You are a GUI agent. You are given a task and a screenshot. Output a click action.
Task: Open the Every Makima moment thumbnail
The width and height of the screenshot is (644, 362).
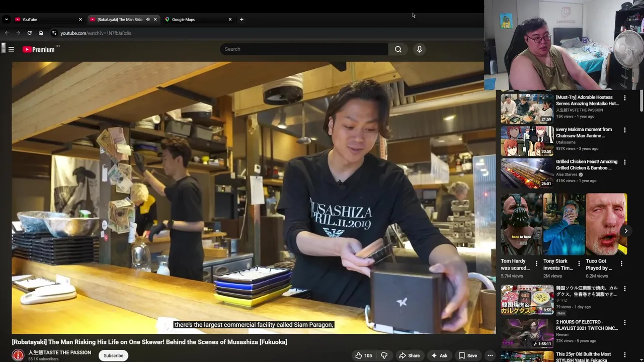527,141
